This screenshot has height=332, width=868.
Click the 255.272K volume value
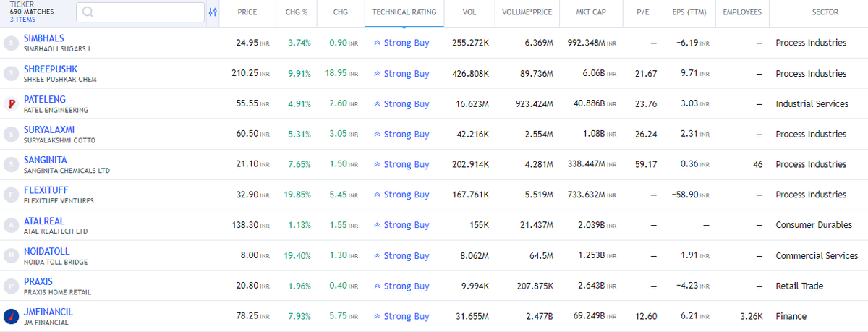[471, 43]
